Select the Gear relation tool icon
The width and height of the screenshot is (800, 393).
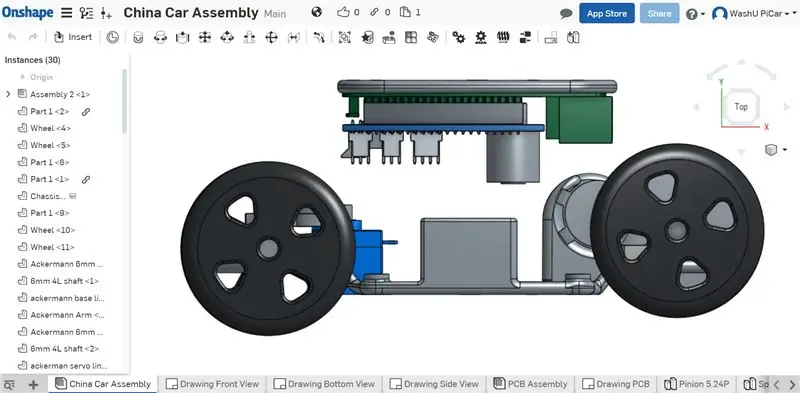(x=459, y=37)
